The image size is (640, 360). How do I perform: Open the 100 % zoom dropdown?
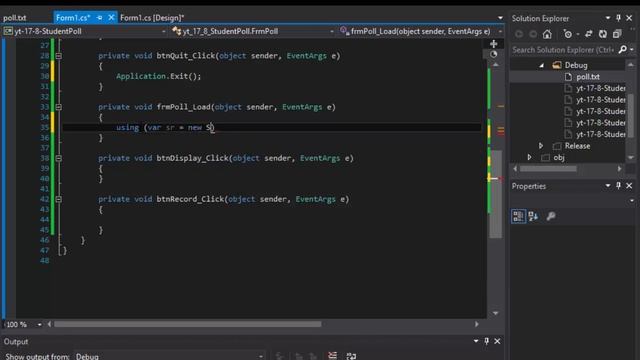click(x=40, y=324)
